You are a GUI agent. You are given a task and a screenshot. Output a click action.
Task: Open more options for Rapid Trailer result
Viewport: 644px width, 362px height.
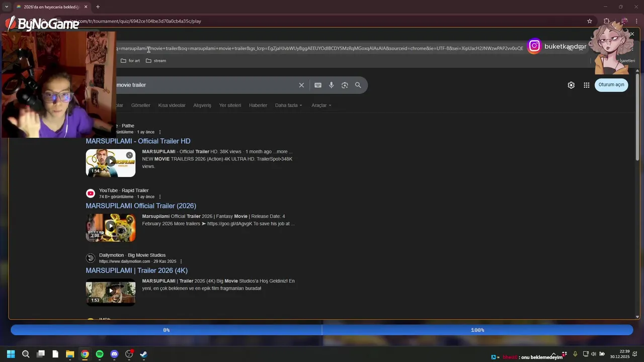tap(160, 197)
